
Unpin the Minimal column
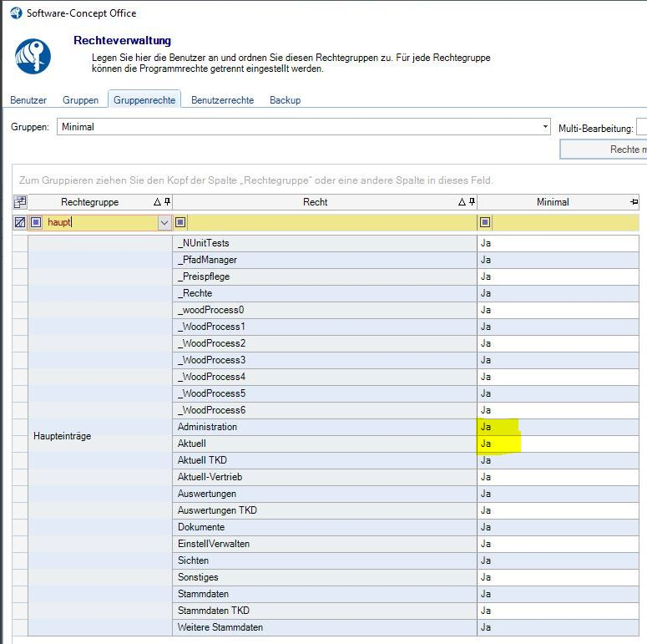634,202
